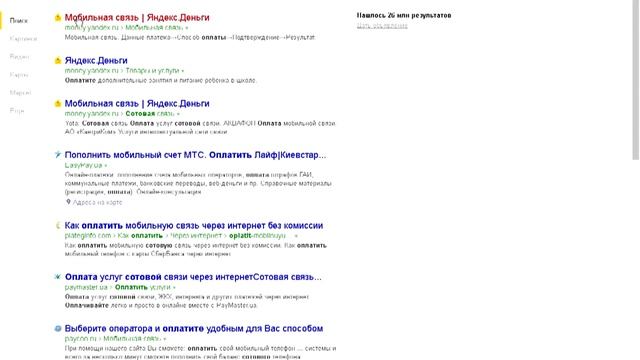The image size is (640, 360).
Task: Click the vertical scrollbar at the right edge
Action: 636,80
